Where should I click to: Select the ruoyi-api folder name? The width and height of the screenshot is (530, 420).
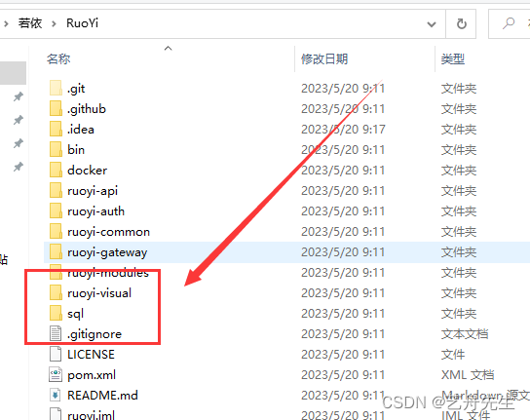(93, 191)
